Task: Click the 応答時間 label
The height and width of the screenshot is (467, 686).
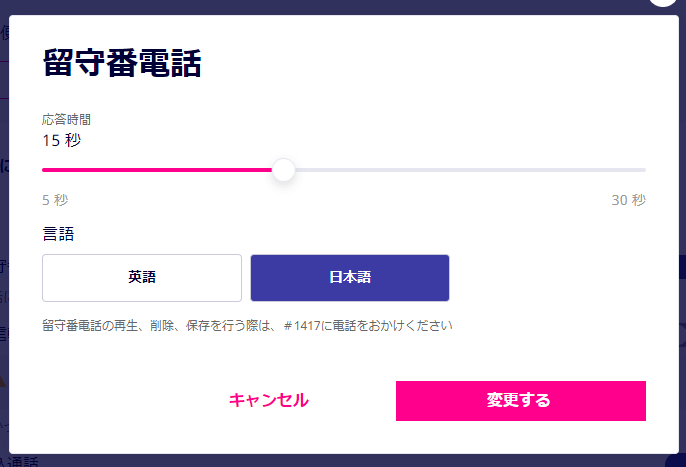Action: (x=66, y=119)
